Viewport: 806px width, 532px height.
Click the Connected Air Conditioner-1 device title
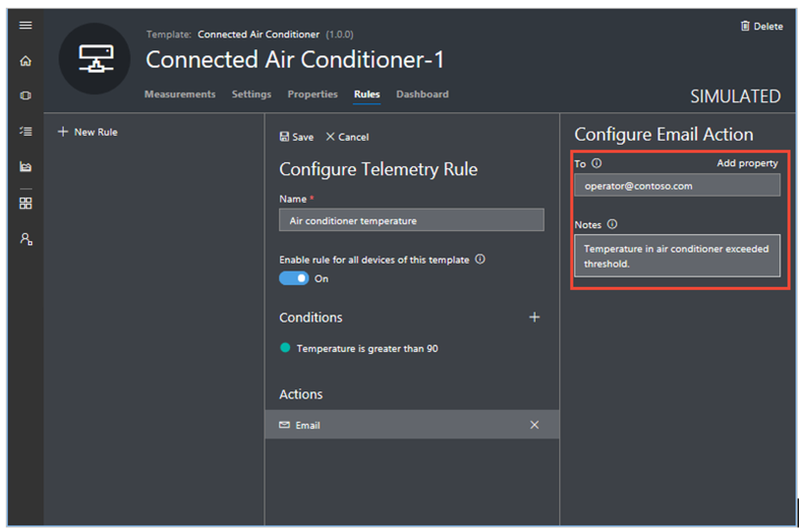tap(295, 60)
